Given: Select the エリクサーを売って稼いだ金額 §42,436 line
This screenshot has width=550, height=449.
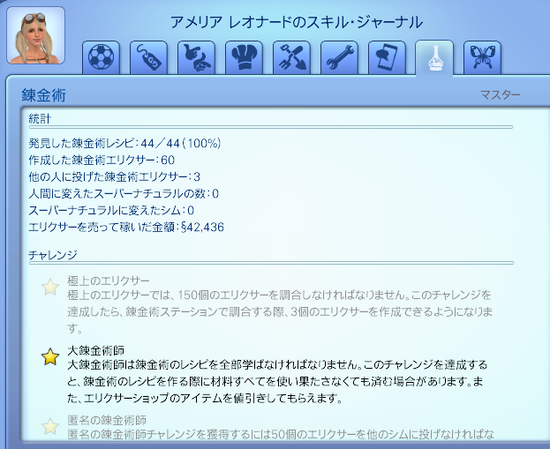Looking at the screenshot, I should [x=126, y=227].
